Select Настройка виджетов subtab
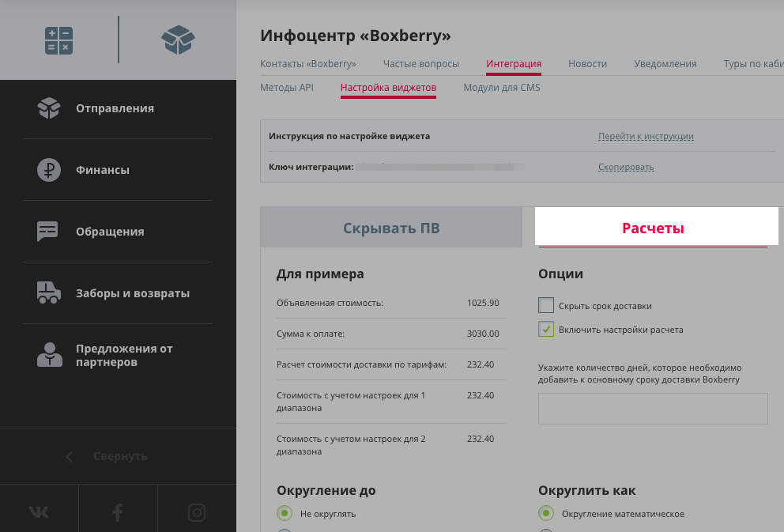784x532 pixels. [x=389, y=88]
